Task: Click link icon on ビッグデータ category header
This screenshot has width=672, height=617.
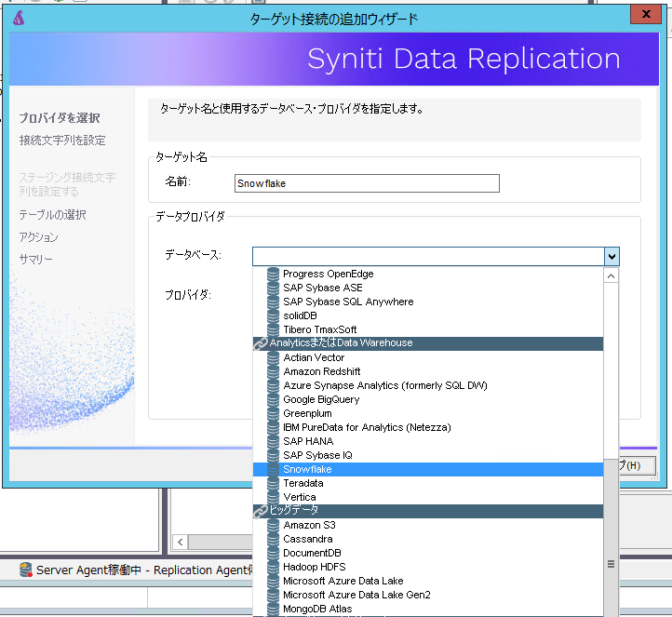Action: [260, 511]
